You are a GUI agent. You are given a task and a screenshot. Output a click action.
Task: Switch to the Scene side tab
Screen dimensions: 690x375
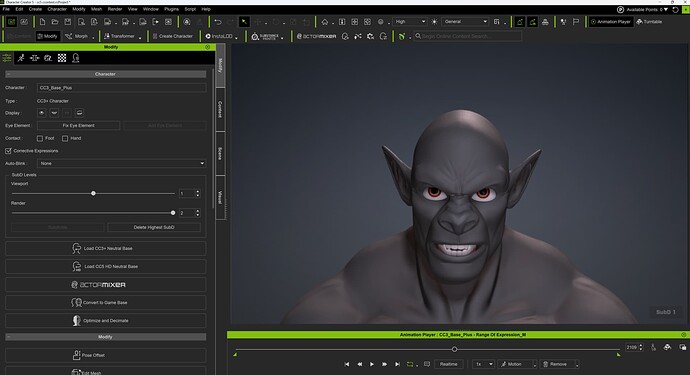coord(220,153)
